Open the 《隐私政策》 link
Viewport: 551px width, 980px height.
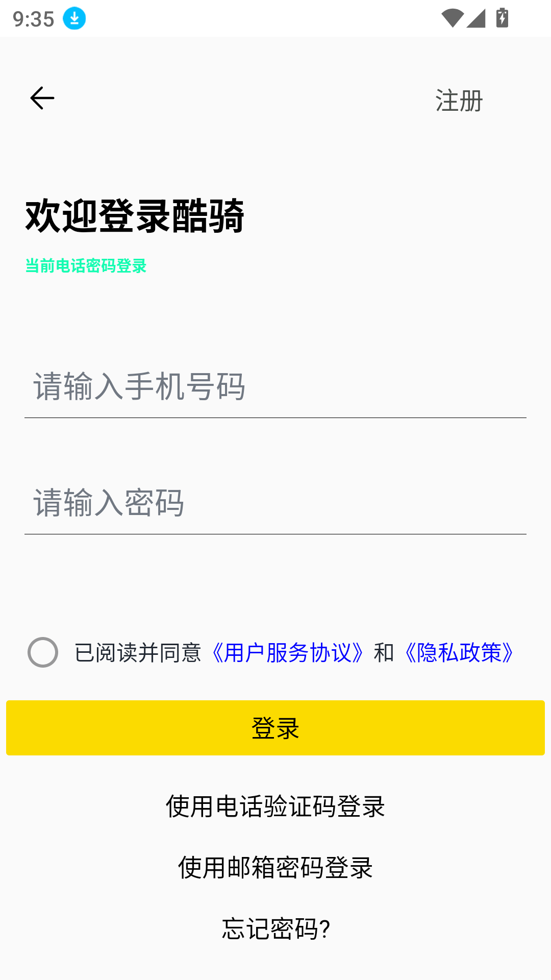pos(459,653)
